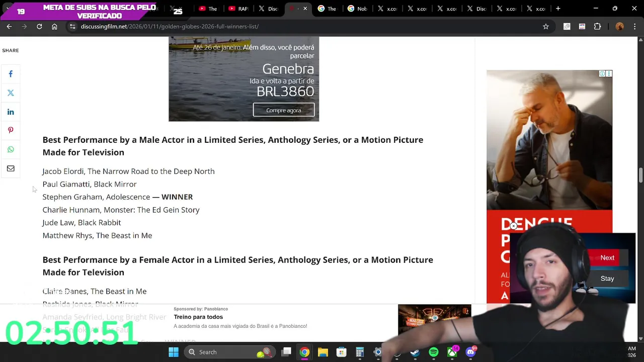This screenshot has height=362, width=644.
Task: Switch to the YouTube 'RAP' tab
Action: tap(238, 9)
